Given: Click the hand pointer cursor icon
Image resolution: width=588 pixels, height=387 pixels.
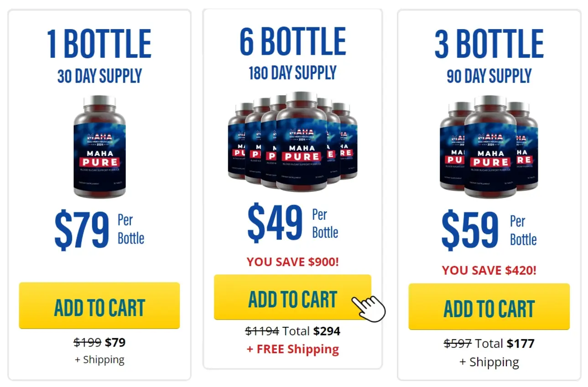Looking at the screenshot, I should 369,308.
